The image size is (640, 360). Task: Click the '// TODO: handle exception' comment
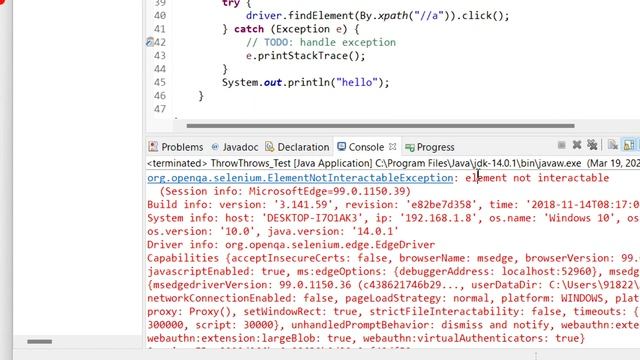(321, 42)
